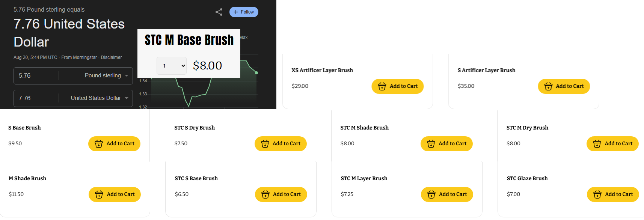Click basket icon for S Base Brush
The image size is (644, 220).
pos(99,144)
